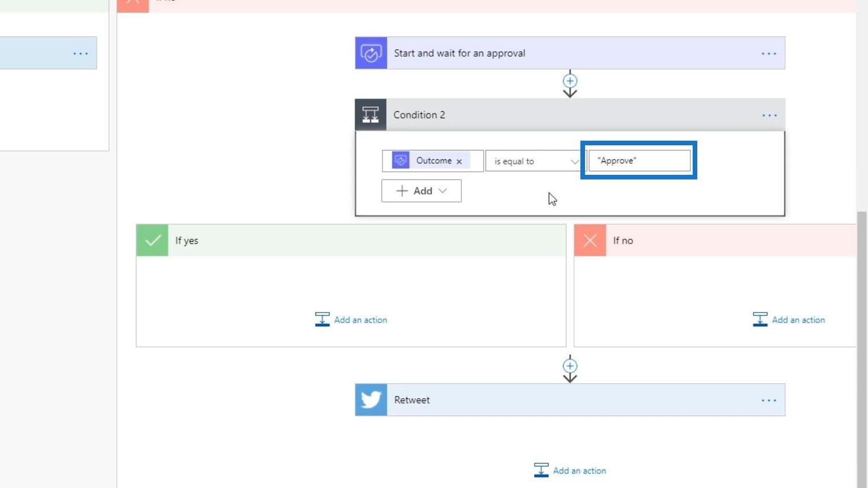Click the Twitter bird icon on Retweet
868x488 pixels.
coord(371,400)
